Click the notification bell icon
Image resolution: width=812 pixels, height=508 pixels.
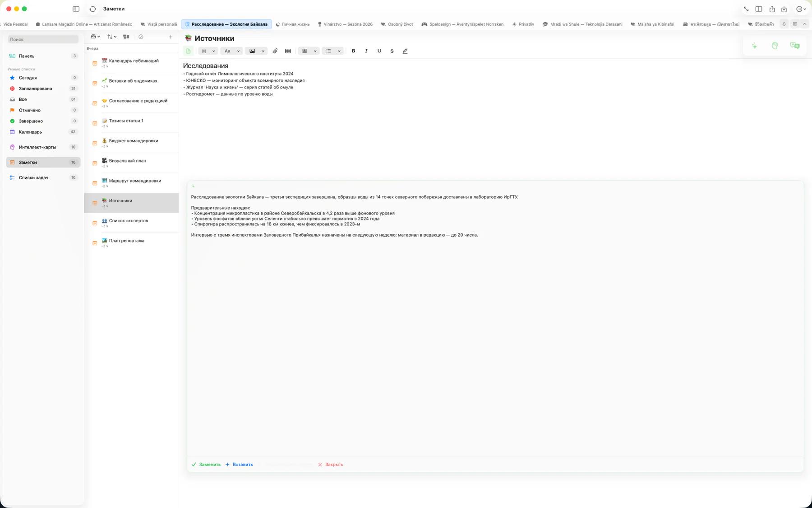pyautogui.click(x=784, y=24)
